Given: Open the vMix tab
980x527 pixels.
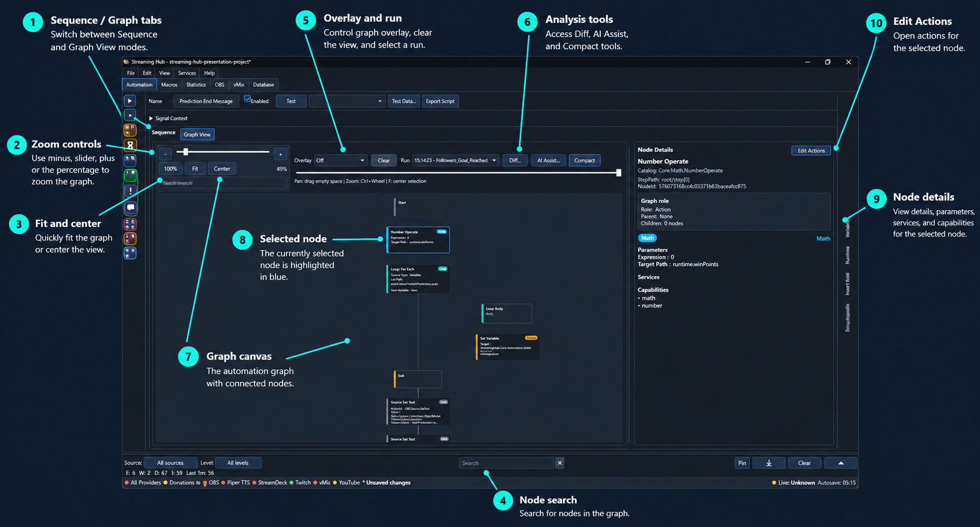Looking at the screenshot, I should pos(239,85).
